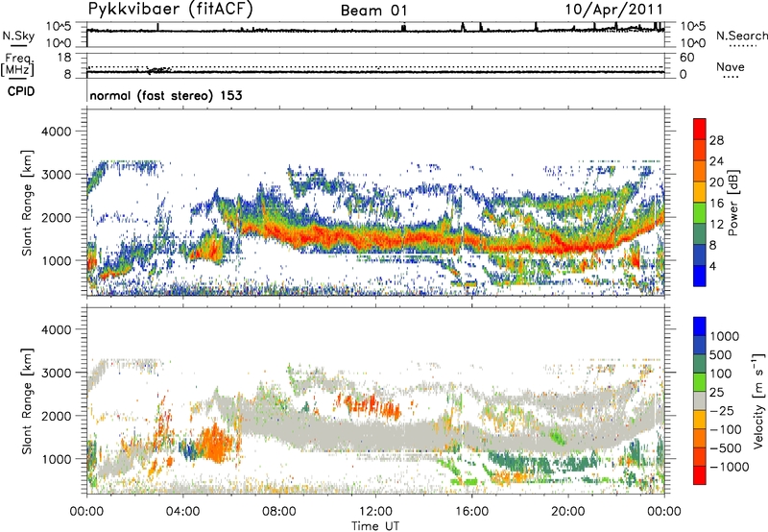
Task: Click the 28 label on the power colorbar
Action: (x=716, y=140)
